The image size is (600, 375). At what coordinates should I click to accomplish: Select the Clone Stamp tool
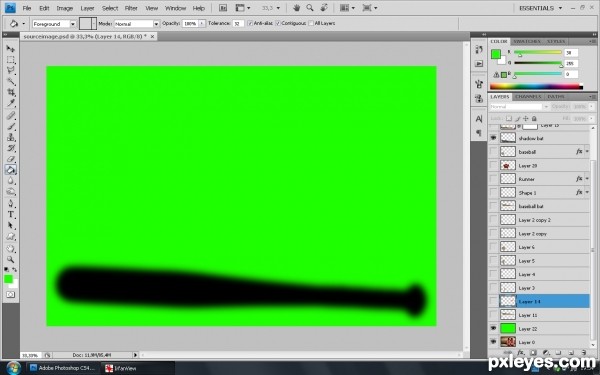pos(11,137)
